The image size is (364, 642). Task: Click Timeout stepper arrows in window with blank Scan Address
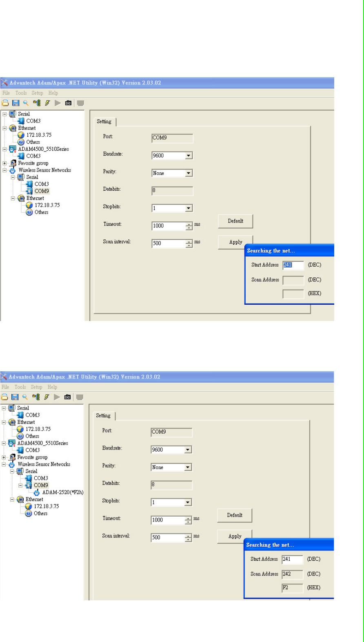189,226
